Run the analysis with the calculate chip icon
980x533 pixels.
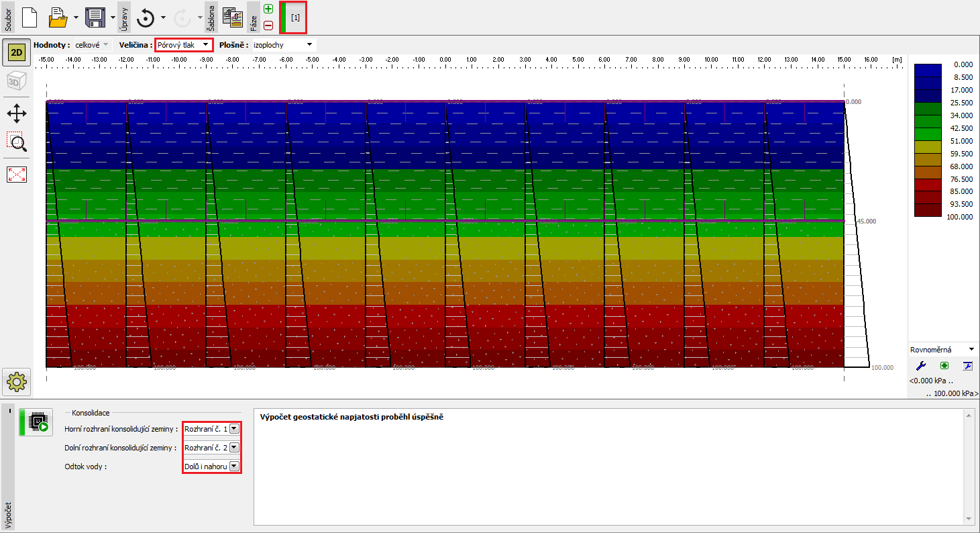tap(37, 423)
